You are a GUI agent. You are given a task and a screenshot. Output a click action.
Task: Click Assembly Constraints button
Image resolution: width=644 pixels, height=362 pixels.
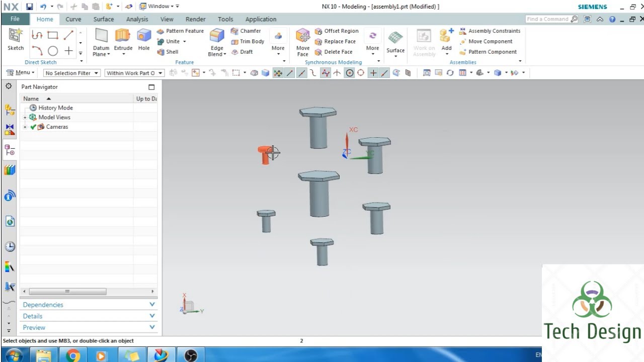[490, 31]
